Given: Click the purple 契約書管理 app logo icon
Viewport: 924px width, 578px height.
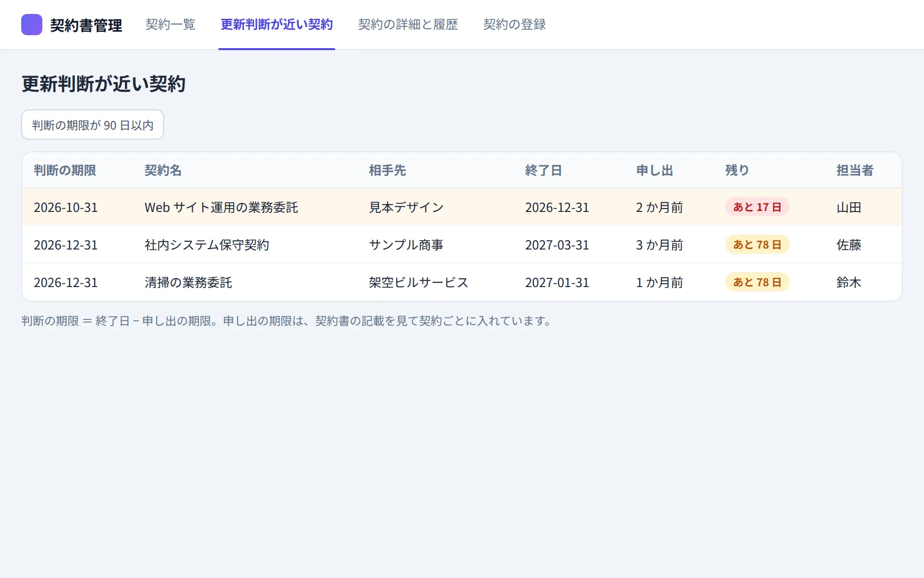Looking at the screenshot, I should pos(32,25).
